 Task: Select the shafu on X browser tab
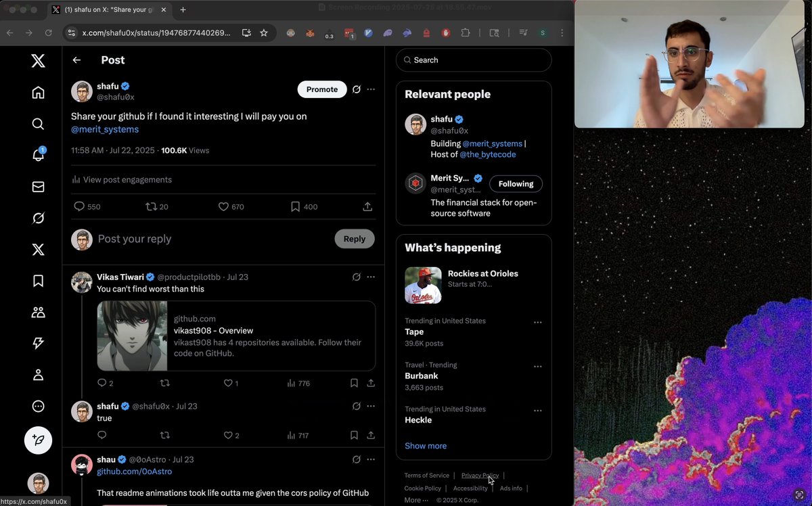108,10
